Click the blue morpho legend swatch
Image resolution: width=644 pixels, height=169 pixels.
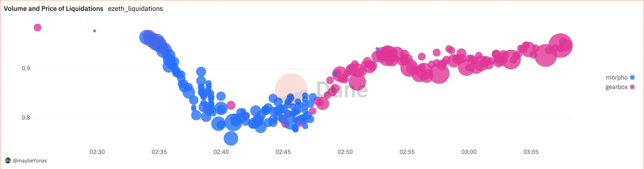click(x=632, y=77)
